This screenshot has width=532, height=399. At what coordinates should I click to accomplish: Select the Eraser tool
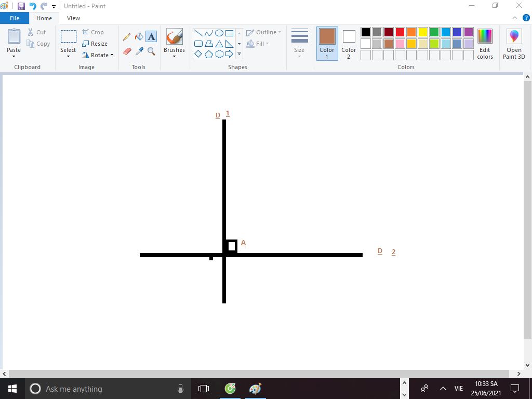tap(127, 51)
